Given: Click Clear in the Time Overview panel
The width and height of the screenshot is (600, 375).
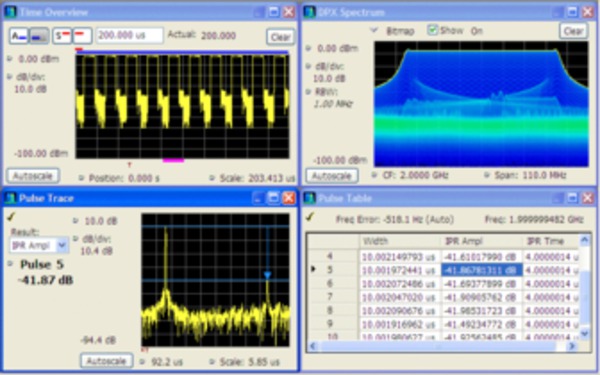Looking at the screenshot, I should (x=280, y=37).
